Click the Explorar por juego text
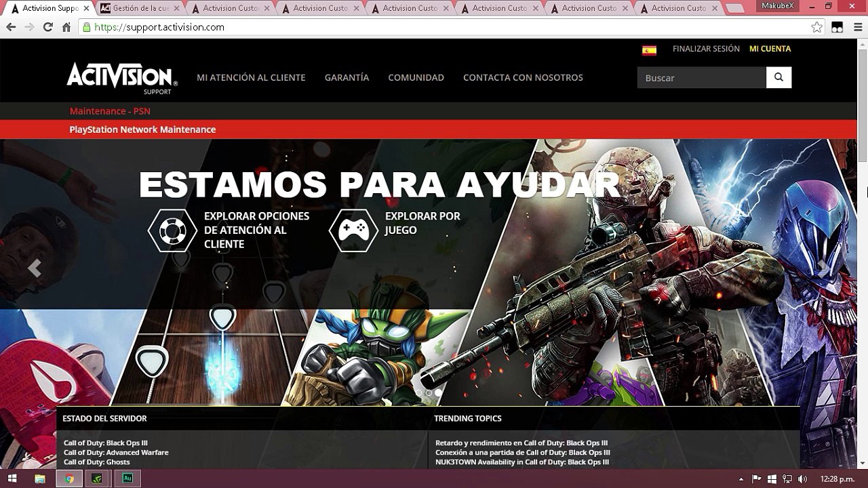The width and height of the screenshot is (868, 488). (x=422, y=223)
